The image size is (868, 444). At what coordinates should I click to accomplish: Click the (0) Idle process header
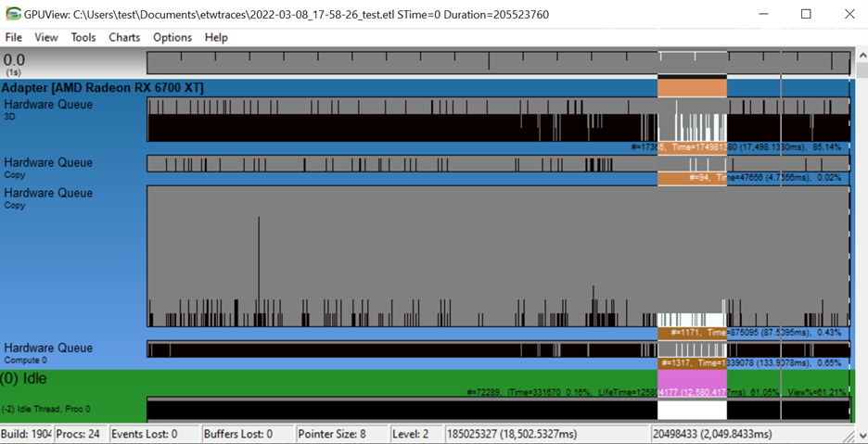point(23,379)
